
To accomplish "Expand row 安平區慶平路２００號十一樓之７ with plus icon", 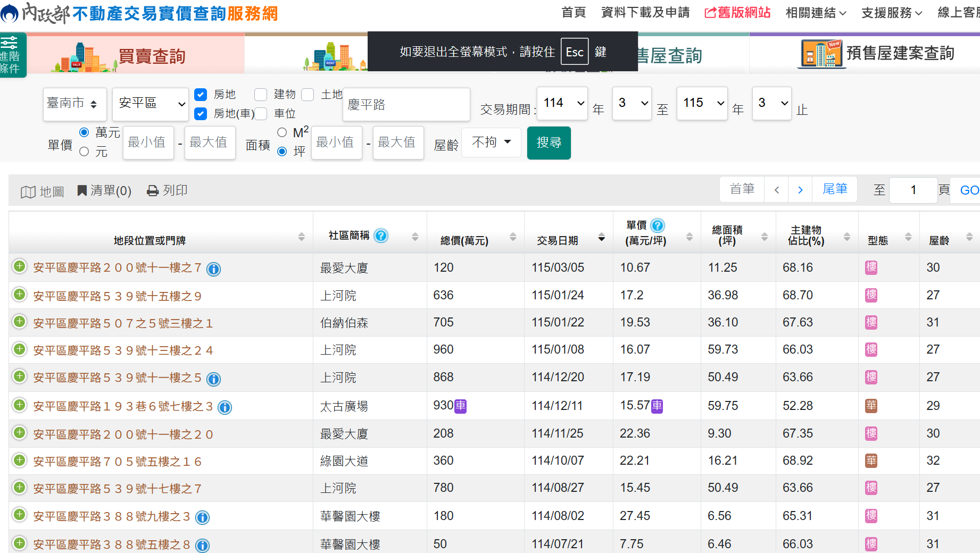I will [20, 266].
